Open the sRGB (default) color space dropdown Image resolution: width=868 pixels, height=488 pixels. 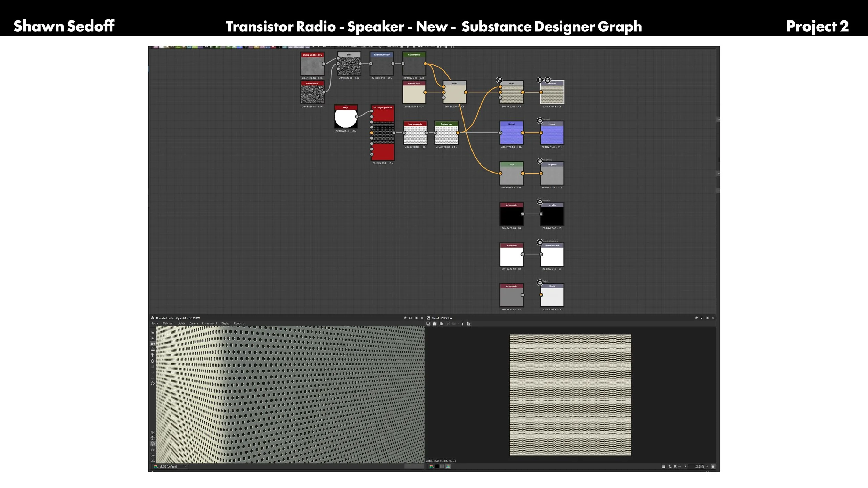(174, 466)
